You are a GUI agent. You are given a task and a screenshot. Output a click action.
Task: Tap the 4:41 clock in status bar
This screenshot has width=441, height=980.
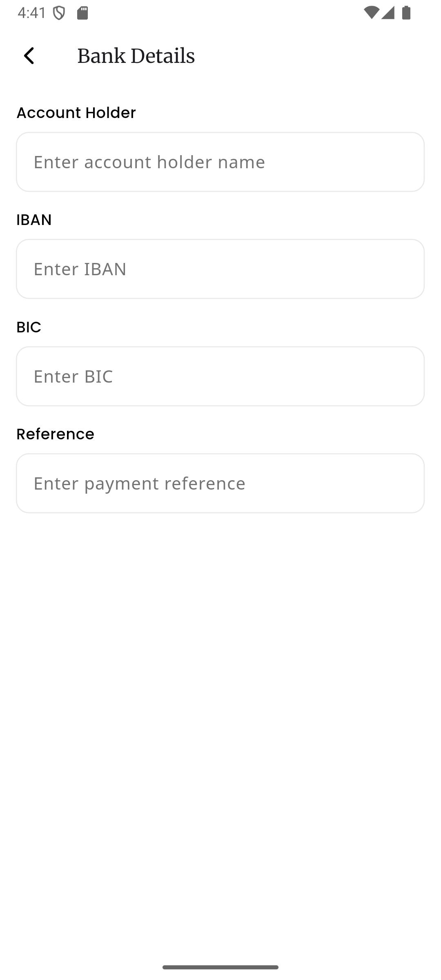[x=32, y=13]
